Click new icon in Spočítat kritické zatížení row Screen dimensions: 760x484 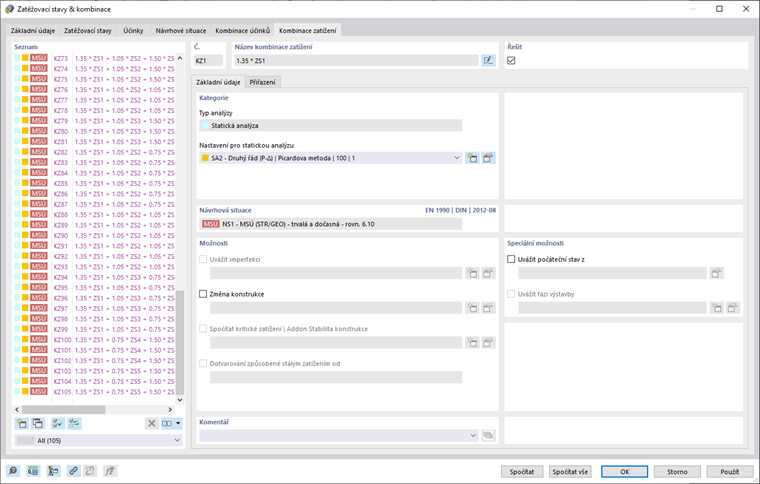point(472,343)
